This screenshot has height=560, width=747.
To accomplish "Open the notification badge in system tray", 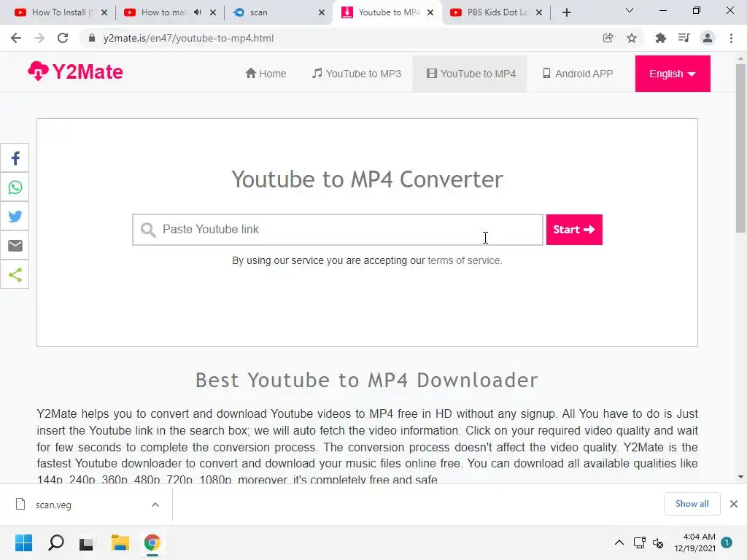I will (x=727, y=542).
